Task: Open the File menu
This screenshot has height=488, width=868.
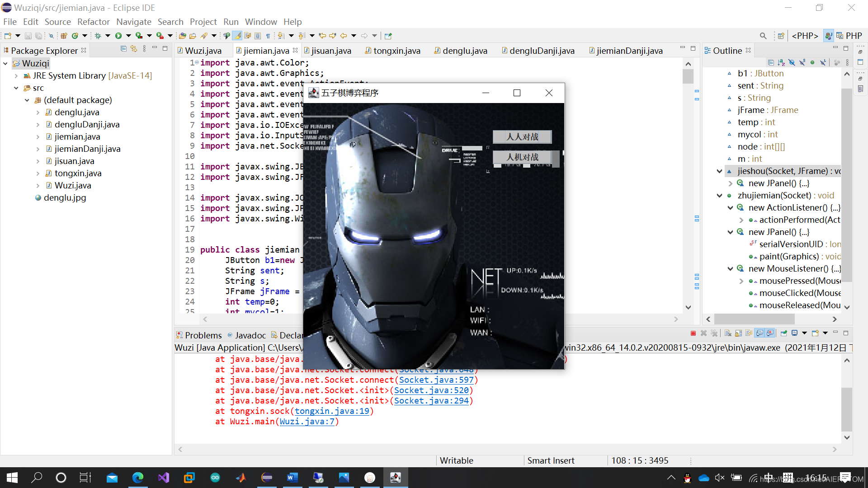Action: pyautogui.click(x=9, y=22)
